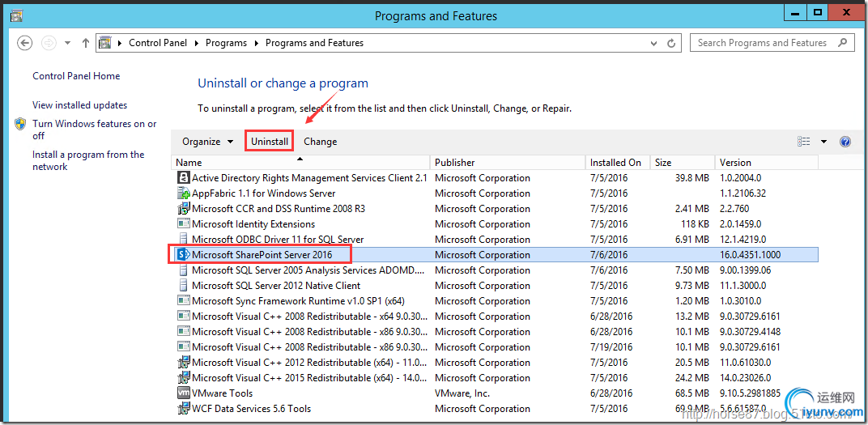
Task: Go up one level with Up arrow
Action: click(x=87, y=43)
